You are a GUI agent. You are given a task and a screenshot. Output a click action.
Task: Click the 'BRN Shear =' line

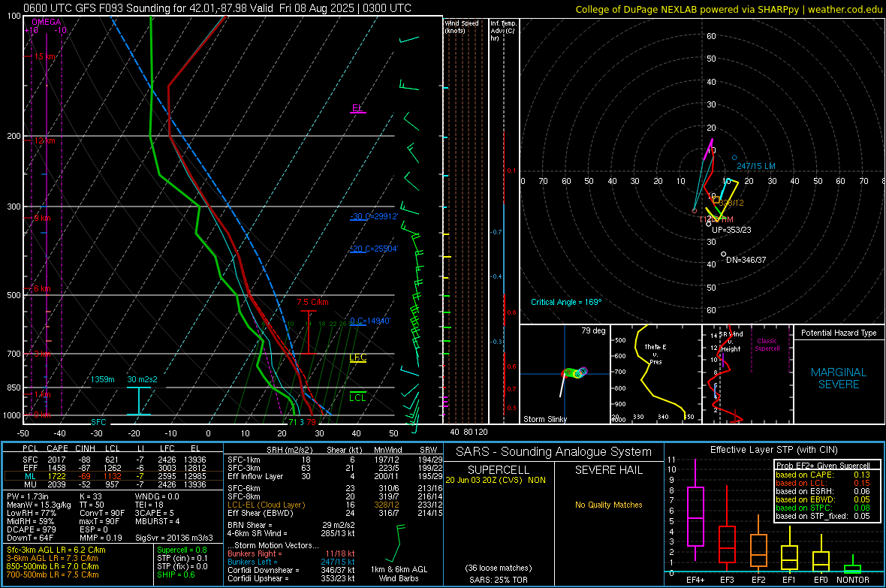[x=291, y=525]
